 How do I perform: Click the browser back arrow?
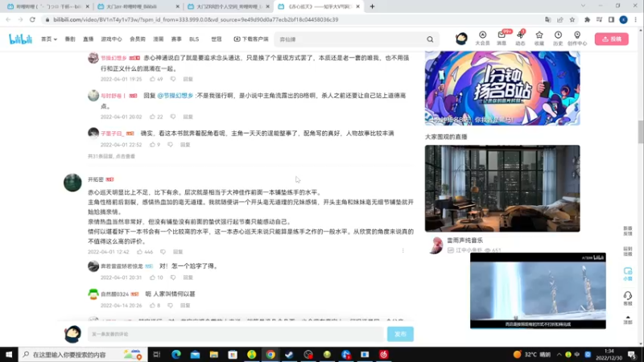click(8, 19)
